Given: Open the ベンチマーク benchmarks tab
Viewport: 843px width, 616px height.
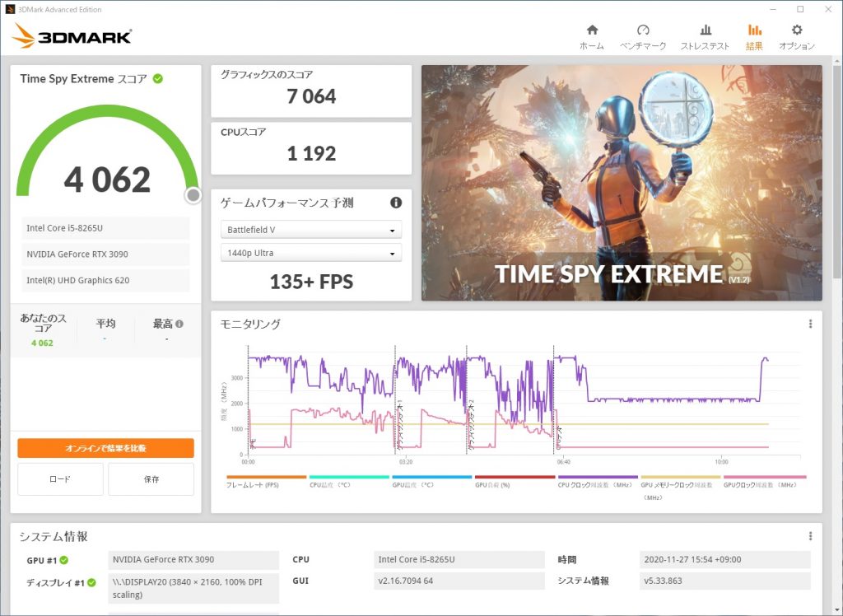Looking at the screenshot, I should pos(642,37).
